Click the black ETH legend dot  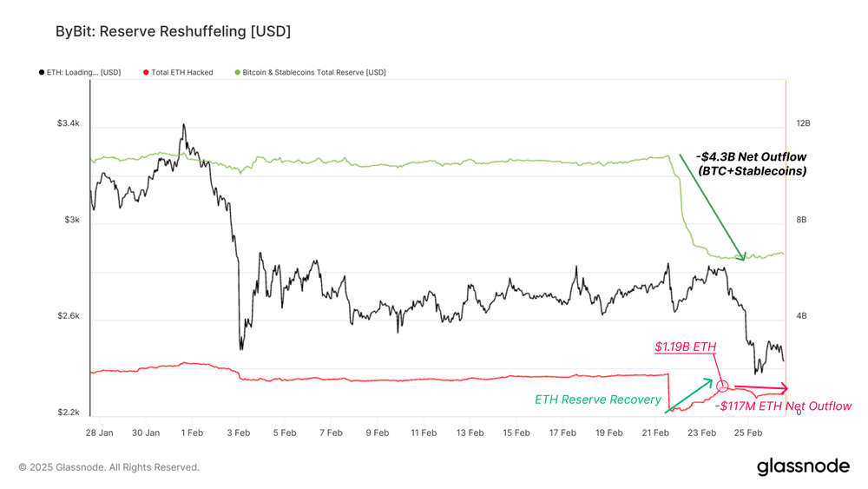42,73
